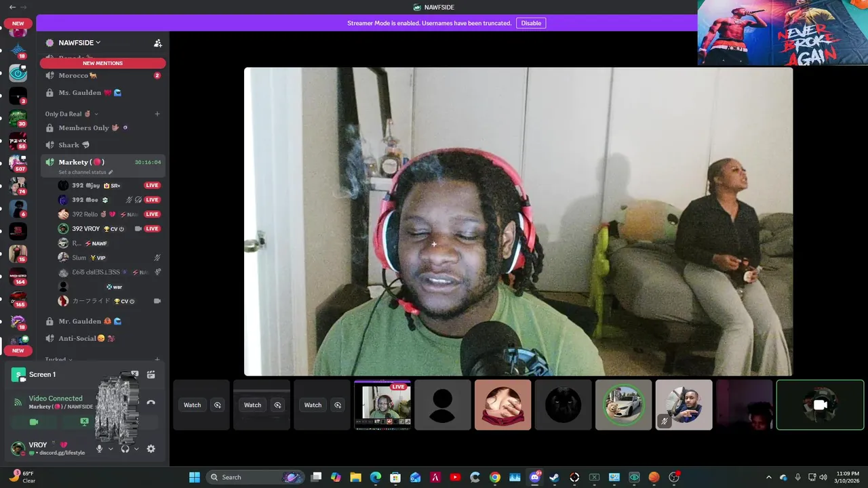
Task: Click the taskbar Search box
Action: click(x=255, y=477)
